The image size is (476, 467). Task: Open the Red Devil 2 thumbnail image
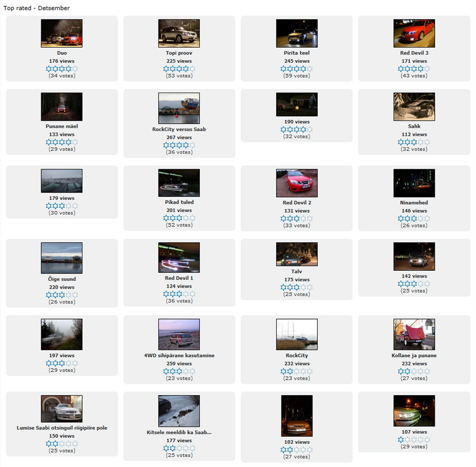(x=297, y=183)
